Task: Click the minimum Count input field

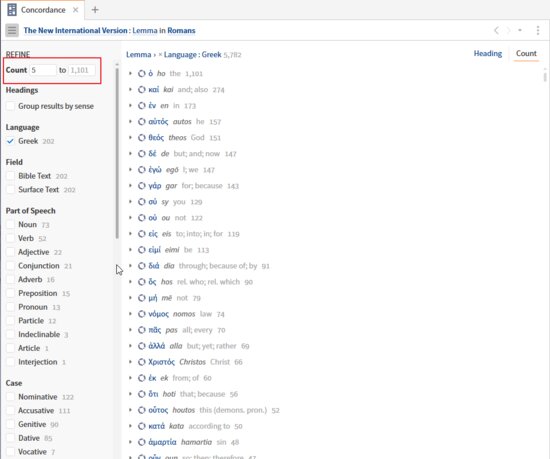Action: point(43,70)
